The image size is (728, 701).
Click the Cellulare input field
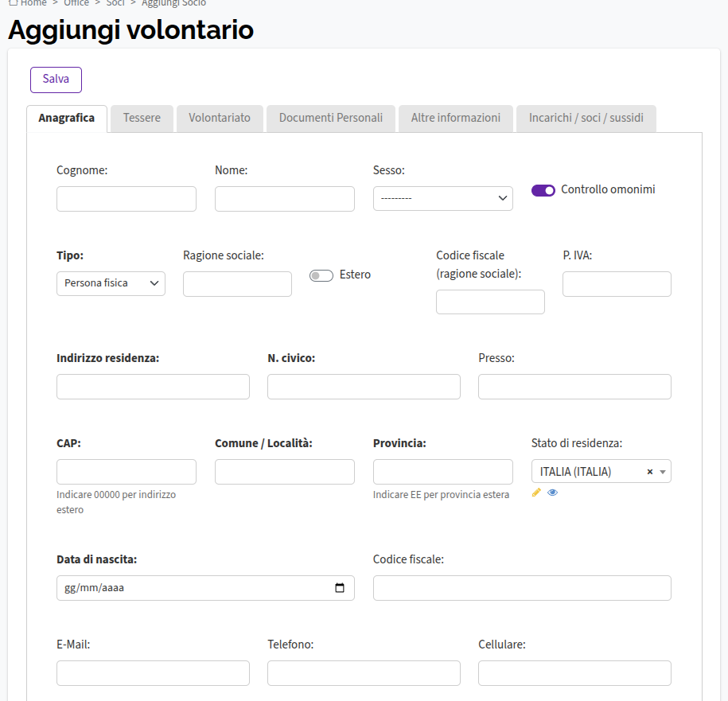tap(574, 673)
